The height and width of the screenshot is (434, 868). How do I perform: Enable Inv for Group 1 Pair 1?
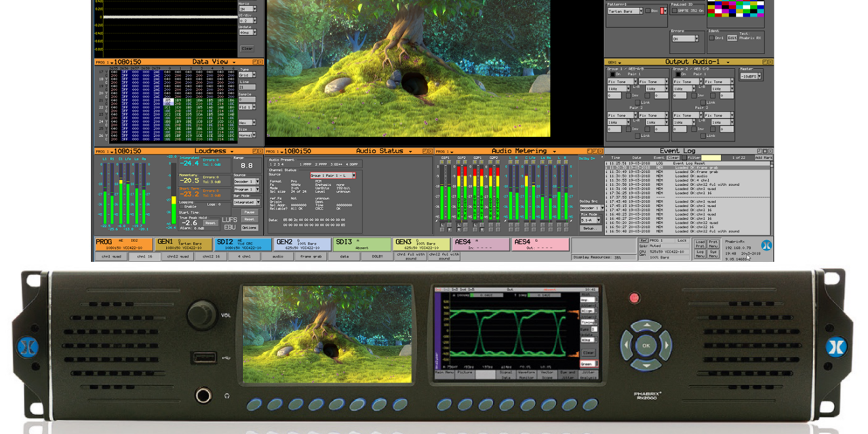[629, 96]
